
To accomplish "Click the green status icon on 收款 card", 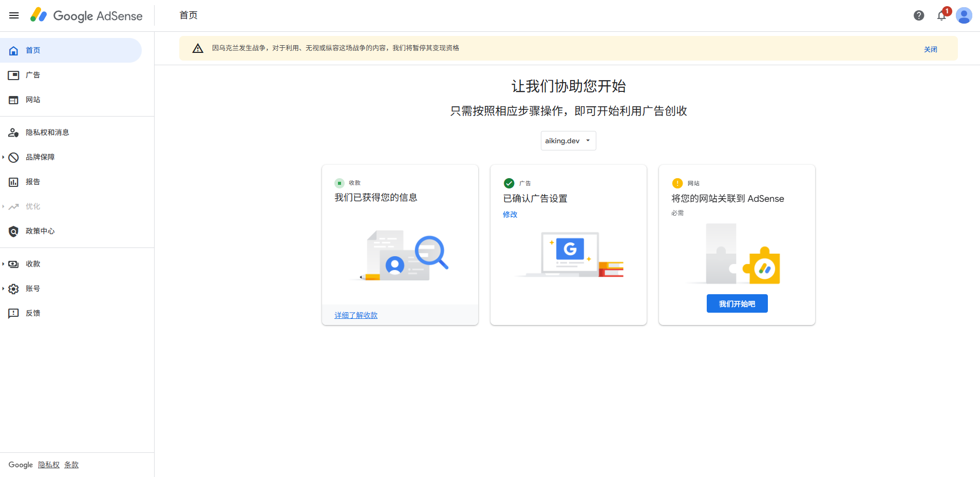I will (340, 183).
